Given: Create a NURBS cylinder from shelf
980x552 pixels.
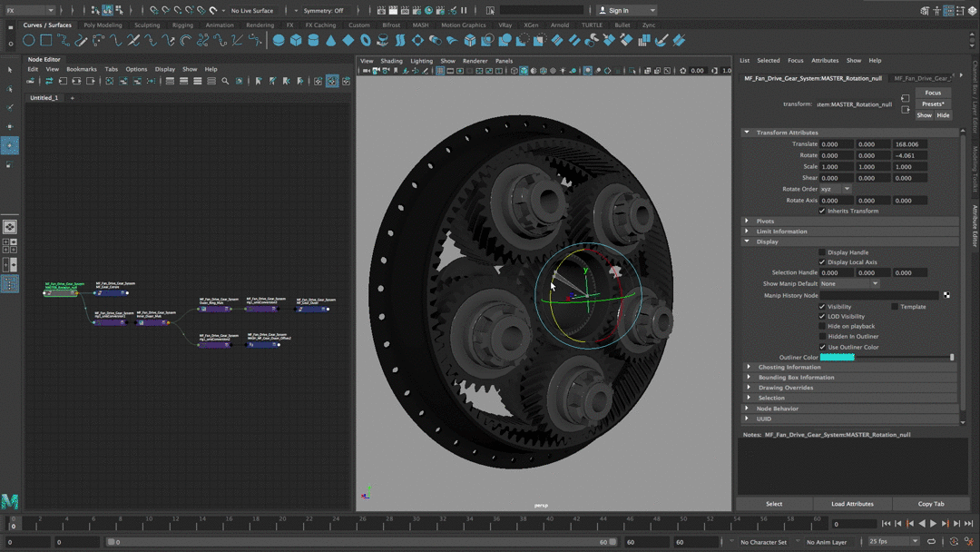Looking at the screenshot, I should point(314,41).
